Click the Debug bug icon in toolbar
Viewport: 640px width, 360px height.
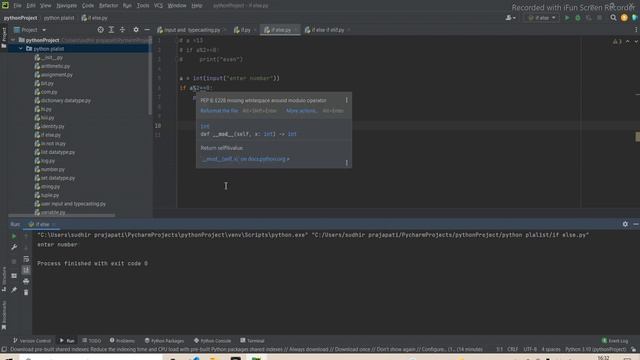coord(578,18)
